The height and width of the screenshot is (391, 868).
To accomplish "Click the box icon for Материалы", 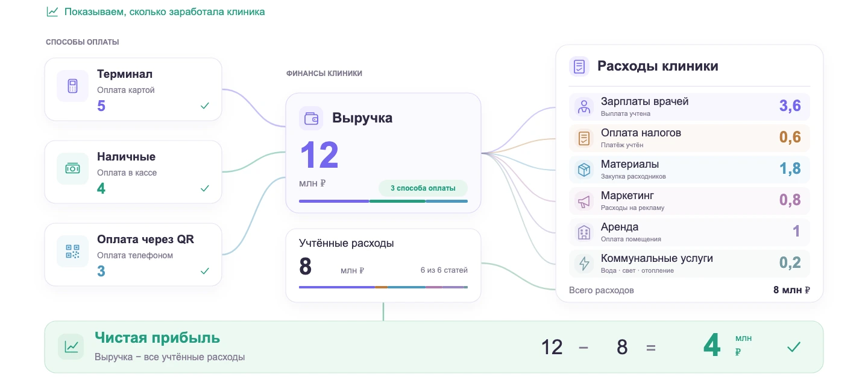I will click(x=583, y=170).
